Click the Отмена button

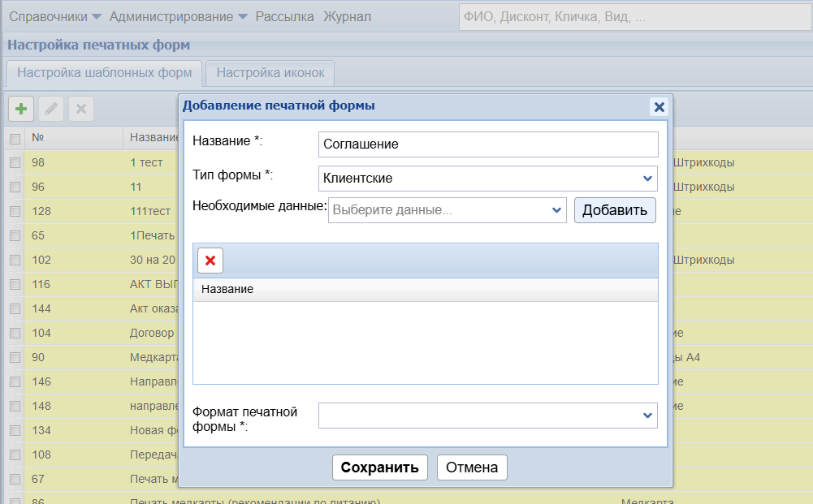tap(472, 467)
